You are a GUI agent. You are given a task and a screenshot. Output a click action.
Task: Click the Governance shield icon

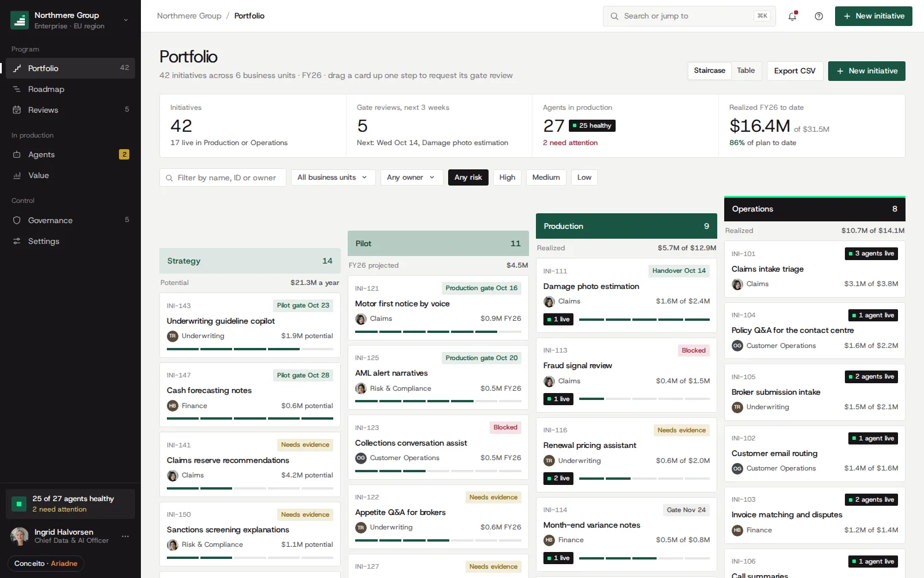(x=17, y=220)
